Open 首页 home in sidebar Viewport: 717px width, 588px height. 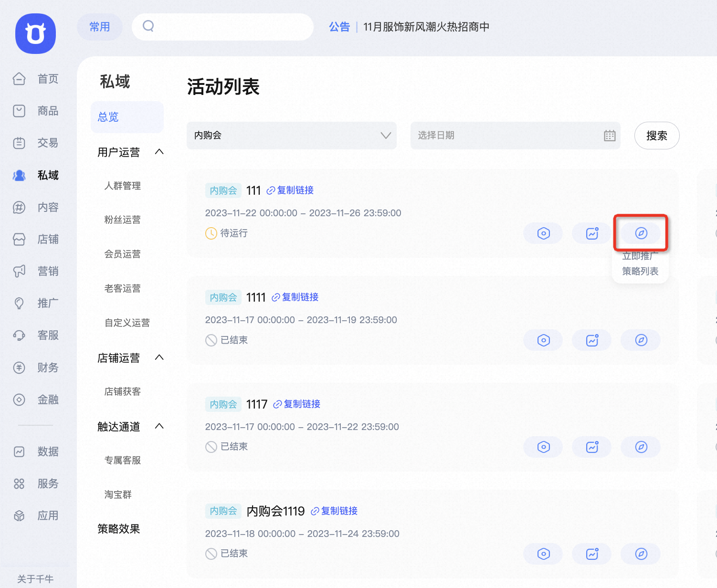click(36, 79)
